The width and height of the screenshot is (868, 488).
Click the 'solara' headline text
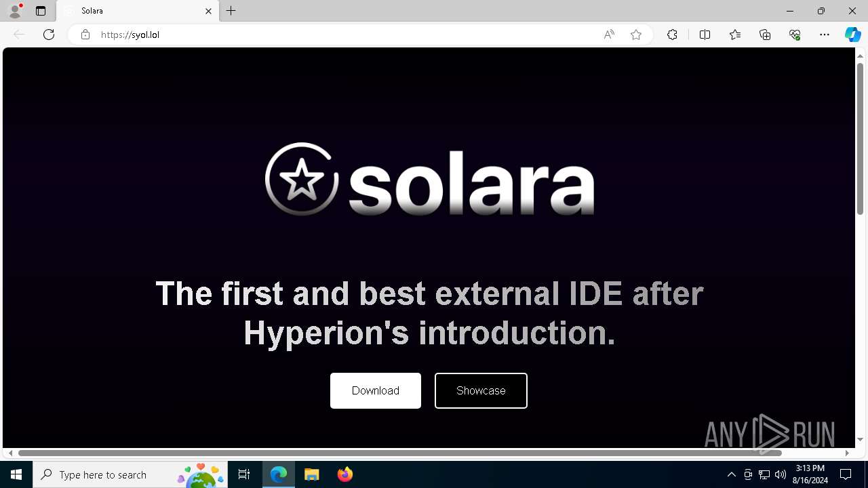point(471,182)
